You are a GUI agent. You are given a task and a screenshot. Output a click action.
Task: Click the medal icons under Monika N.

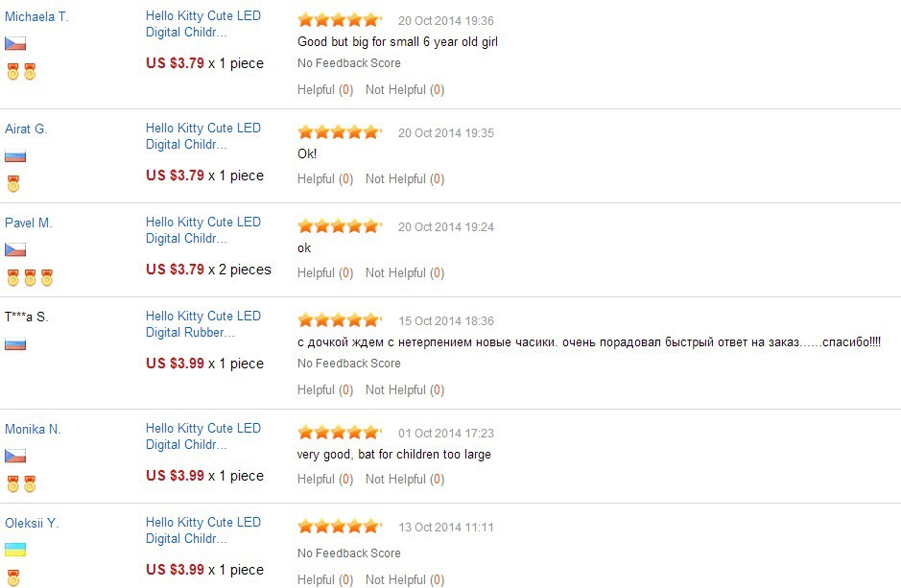pyautogui.click(x=21, y=484)
